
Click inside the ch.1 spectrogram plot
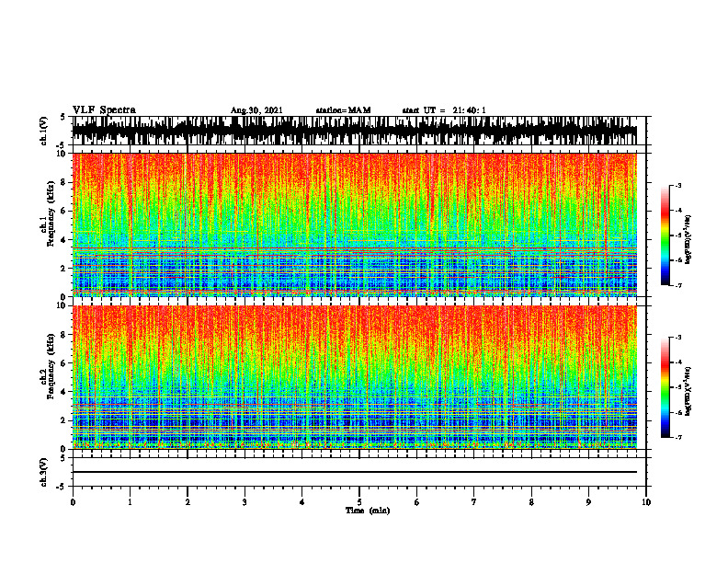355,224
